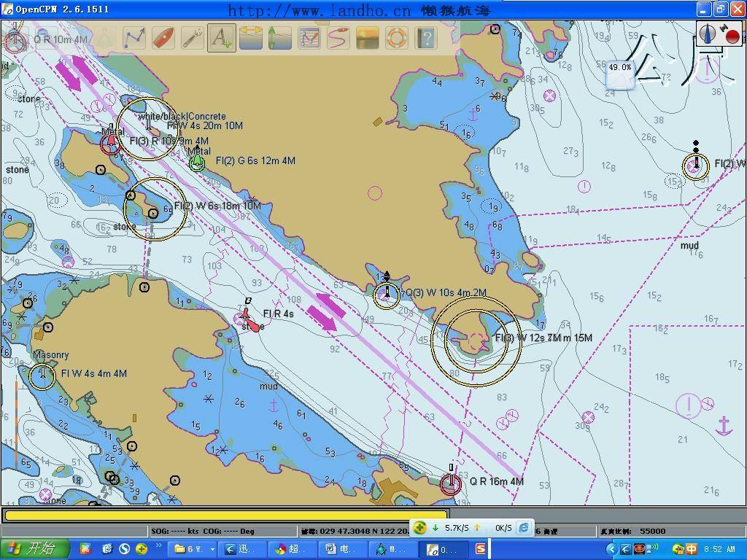Select the Q R 16m 4M light at bottom
Image resolution: width=747 pixels, height=560 pixels.
(x=450, y=484)
